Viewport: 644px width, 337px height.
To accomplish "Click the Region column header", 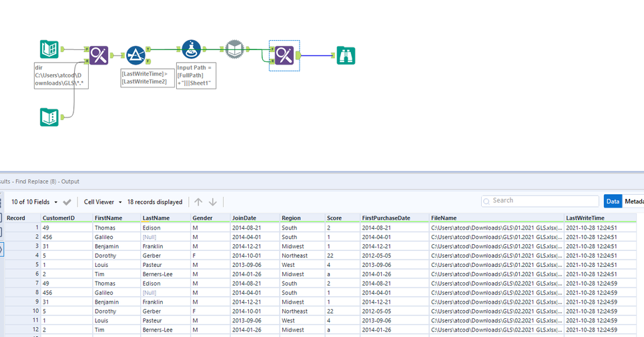I will 303,218.
